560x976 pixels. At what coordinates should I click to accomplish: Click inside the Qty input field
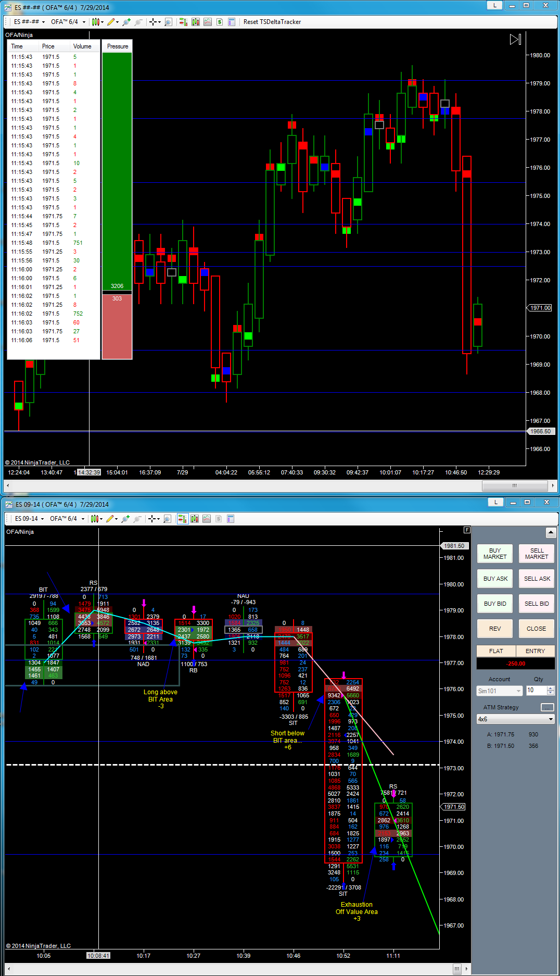pos(536,691)
